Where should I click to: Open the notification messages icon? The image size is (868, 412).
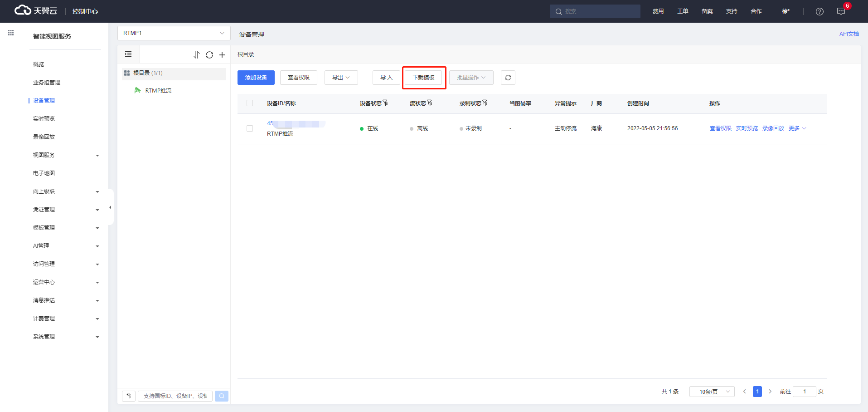click(841, 11)
